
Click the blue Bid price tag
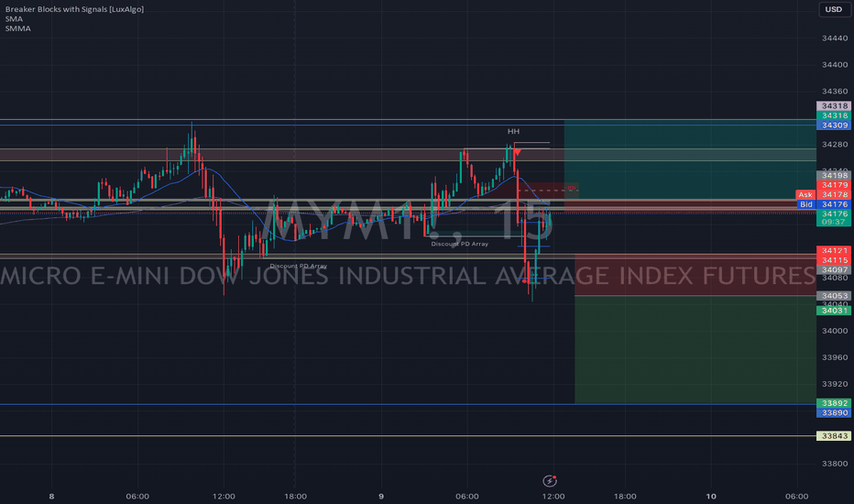(x=806, y=204)
